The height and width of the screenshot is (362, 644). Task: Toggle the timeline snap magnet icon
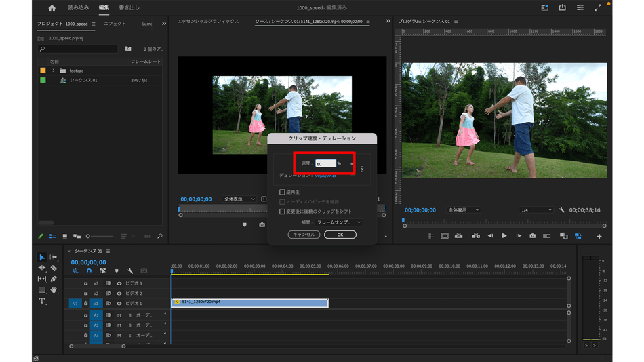(x=89, y=271)
